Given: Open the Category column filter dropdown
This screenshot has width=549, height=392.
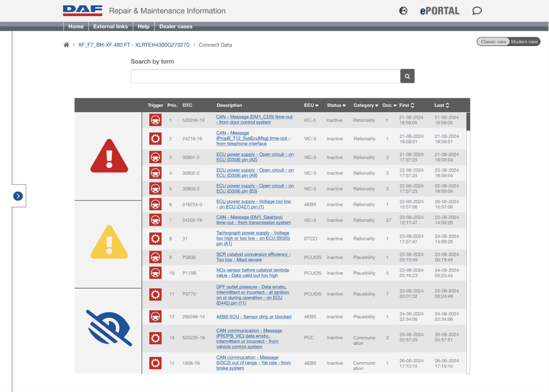Looking at the screenshot, I should tap(366, 105).
